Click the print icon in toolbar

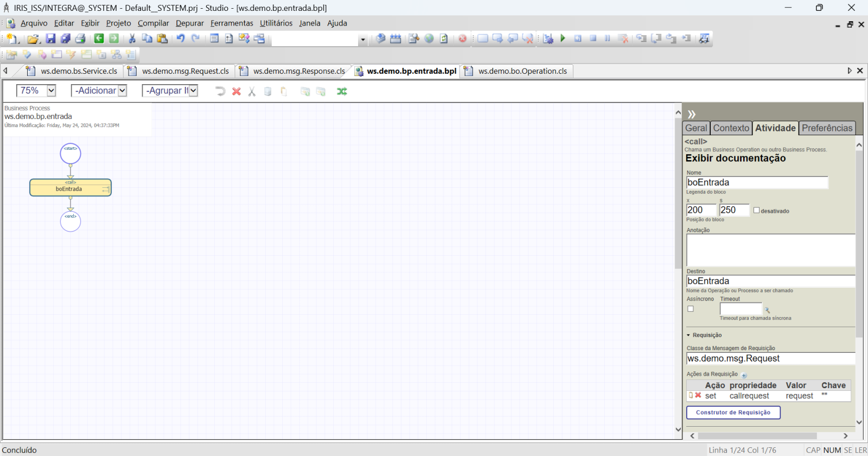coord(80,39)
